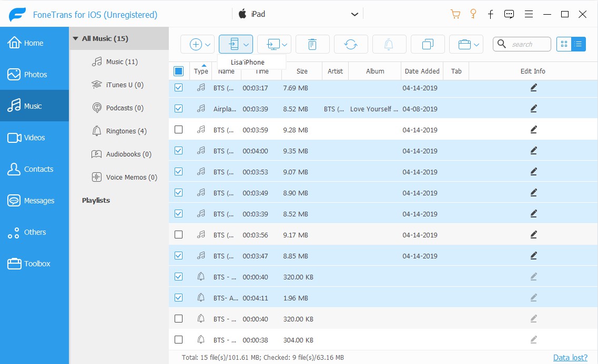Open the Videos section
The image size is (598, 364).
pos(34,138)
